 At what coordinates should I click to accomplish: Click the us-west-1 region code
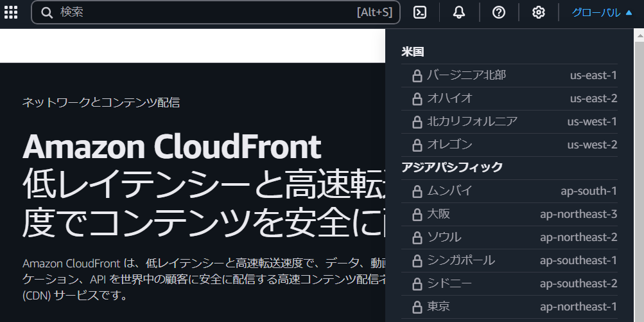[x=592, y=121]
